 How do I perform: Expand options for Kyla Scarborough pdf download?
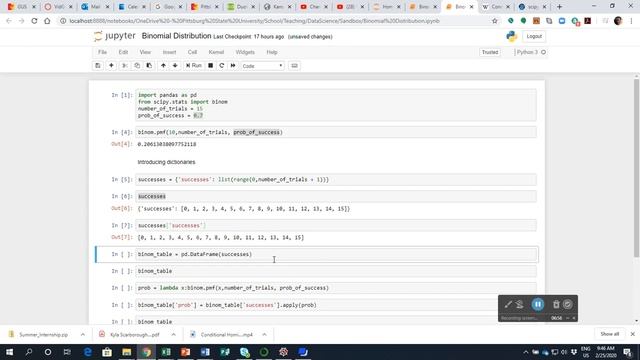point(173,334)
